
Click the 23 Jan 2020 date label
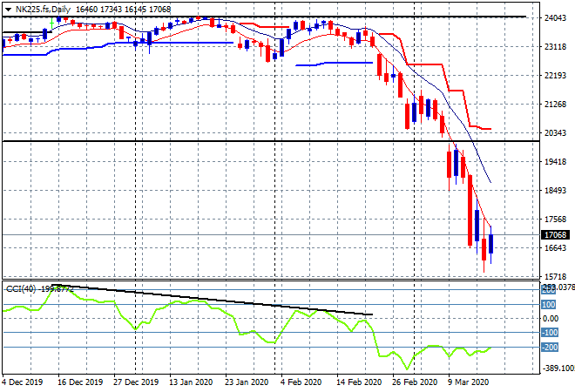click(x=247, y=382)
